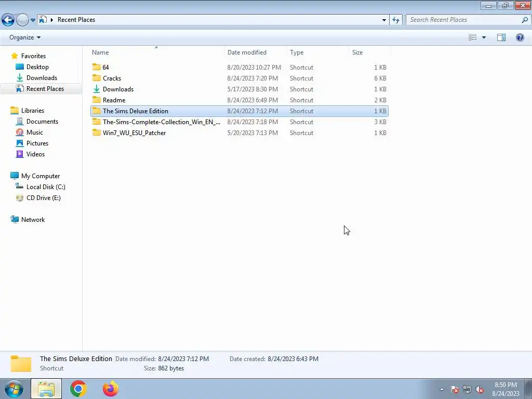532x399 pixels.
Task: Select the Downloads shortcut in file list
Action: [239, 89]
